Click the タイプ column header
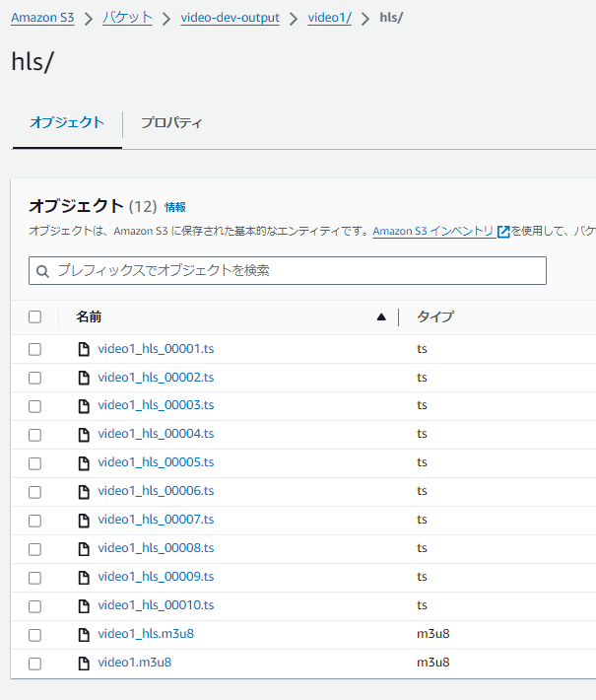Image resolution: width=596 pixels, height=700 pixels. tap(435, 317)
